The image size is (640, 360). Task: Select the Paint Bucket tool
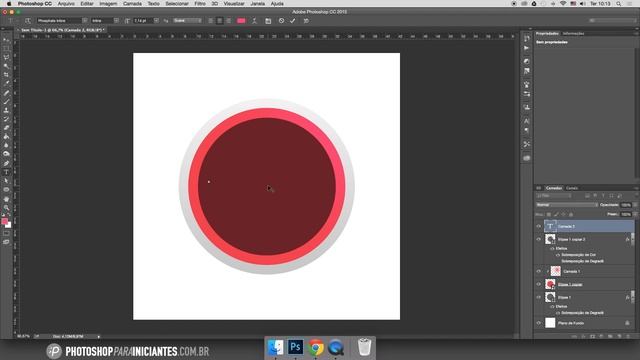(x=6, y=136)
